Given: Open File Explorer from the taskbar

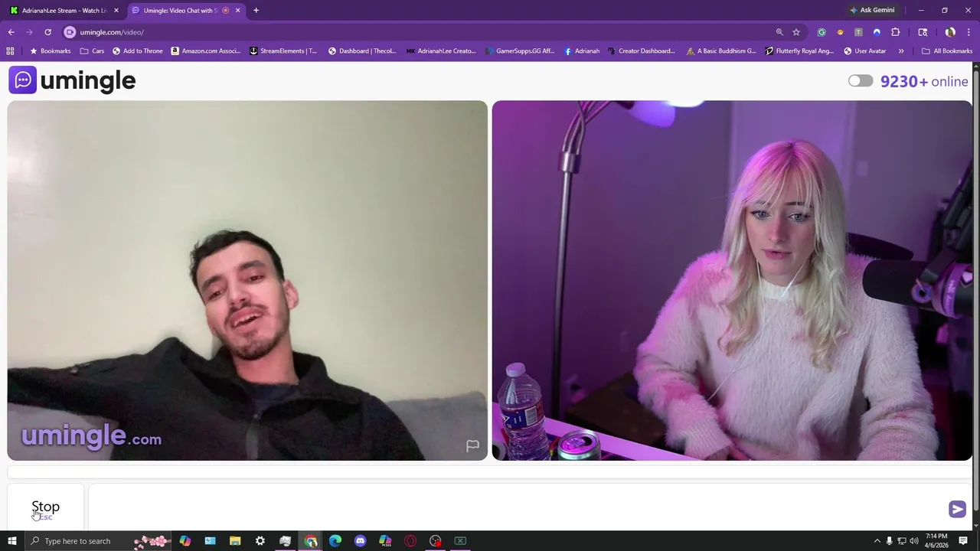Looking at the screenshot, I should coord(235,541).
